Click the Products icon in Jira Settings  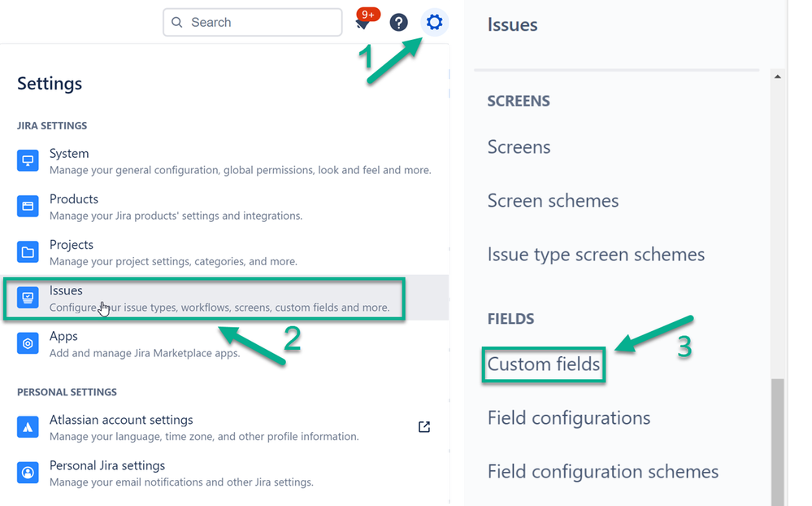pos(28,206)
